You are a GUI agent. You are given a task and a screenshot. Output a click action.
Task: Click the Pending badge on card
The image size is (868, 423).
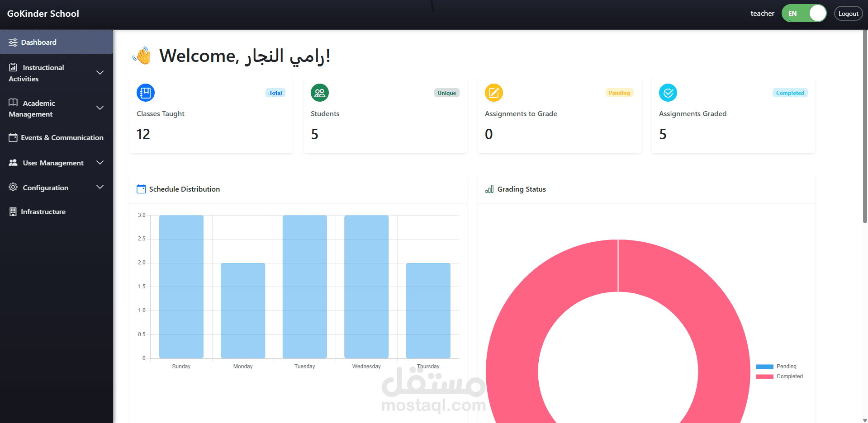click(619, 93)
